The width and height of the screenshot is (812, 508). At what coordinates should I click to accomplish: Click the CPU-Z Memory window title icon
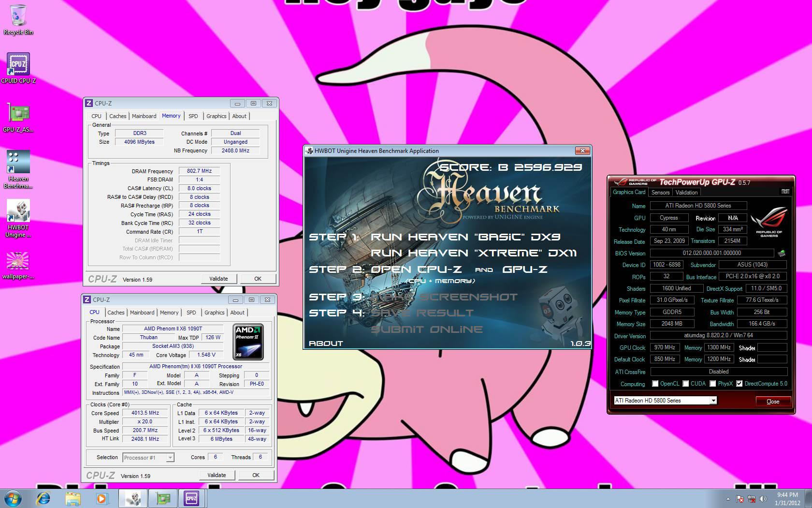[89, 103]
